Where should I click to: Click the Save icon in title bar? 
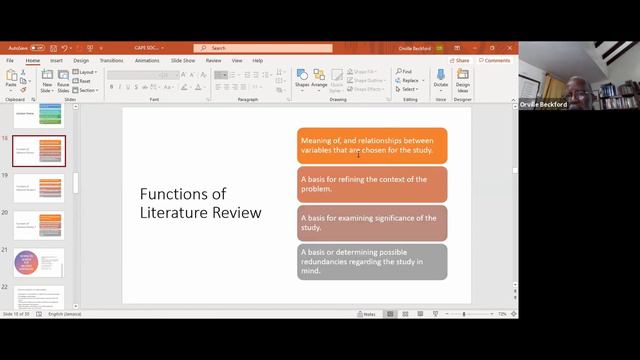pos(53,48)
